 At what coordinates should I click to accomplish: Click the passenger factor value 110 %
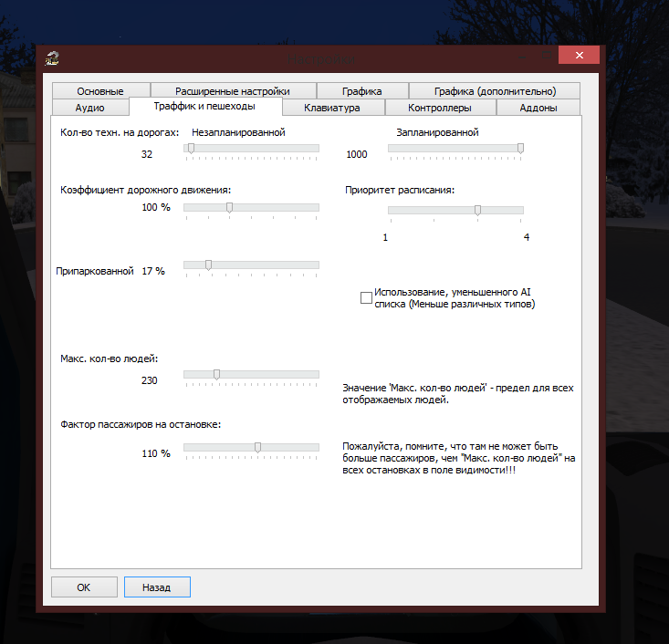point(156,453)
